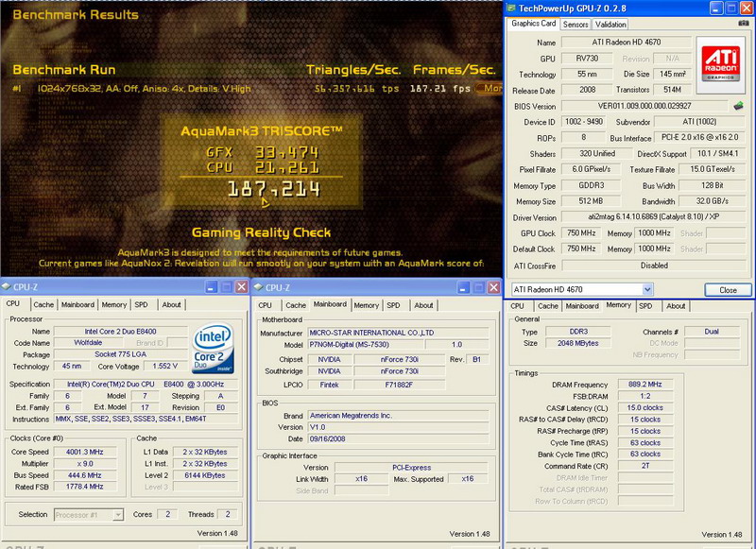Click the GPU-Z Close button
756x549 pixels.
728,290
